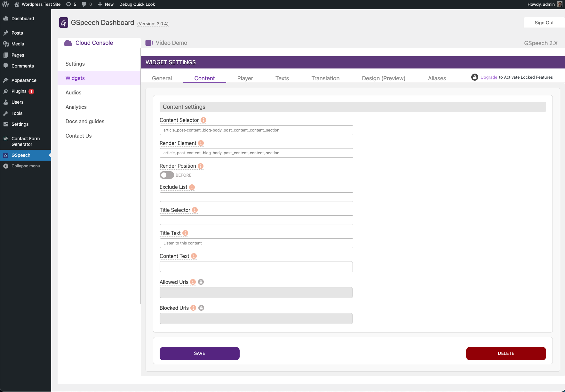Show info for Content Text
The image size is (565, 392).
(x=194, y=256)
